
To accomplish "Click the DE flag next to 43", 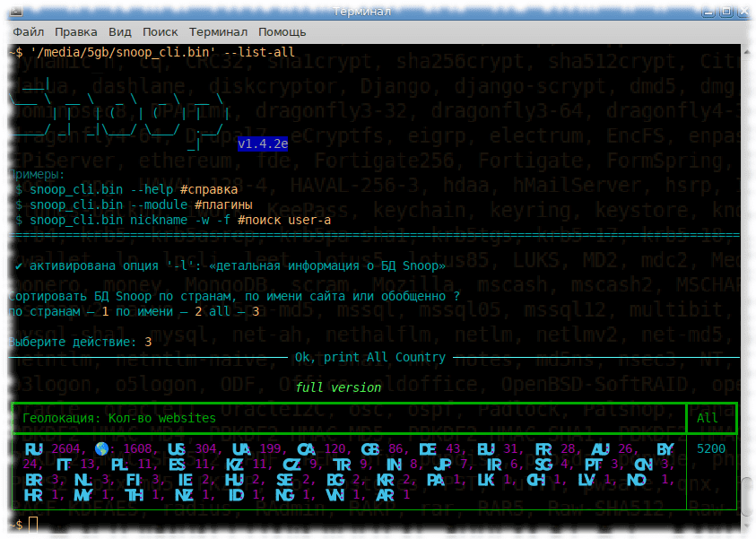I will click(x=427, y=448).
